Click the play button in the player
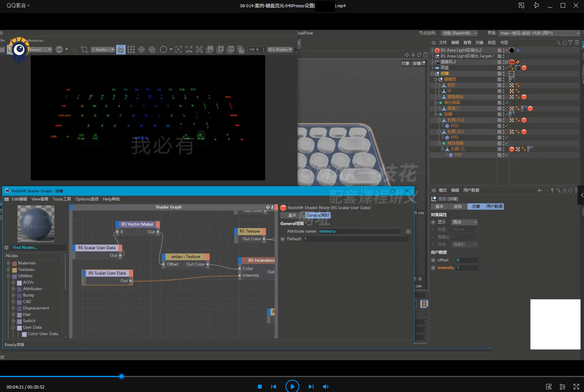This screenshot has width=584, height=392. (292, 386)
